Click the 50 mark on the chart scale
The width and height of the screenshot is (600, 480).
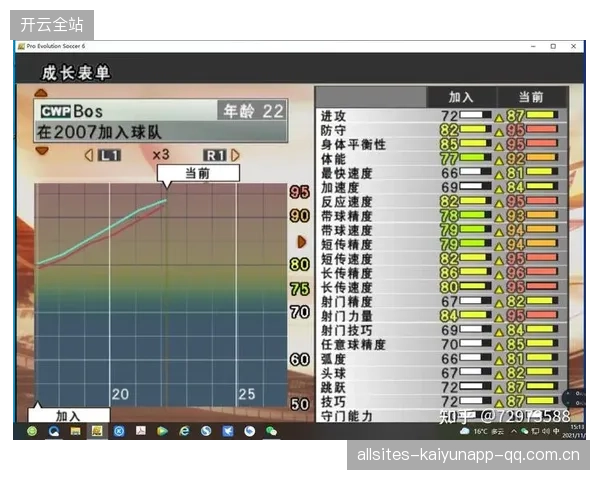[300, 404]
